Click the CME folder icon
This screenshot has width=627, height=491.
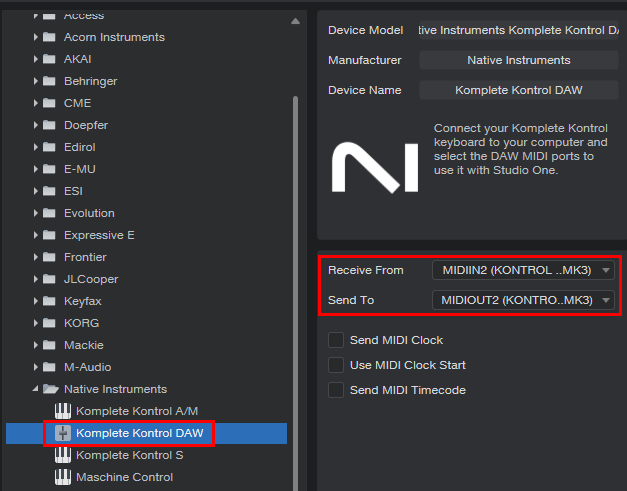coord(49,103)
